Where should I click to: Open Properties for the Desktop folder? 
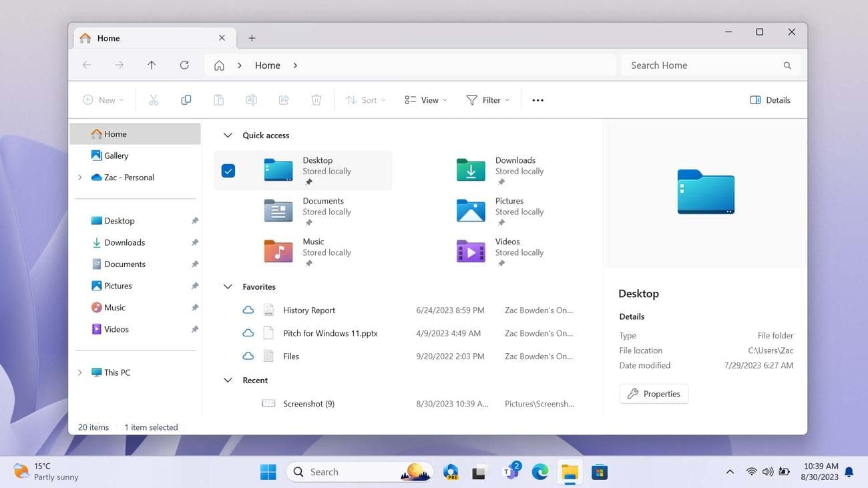pyautogui.click(x=653, y=393)
